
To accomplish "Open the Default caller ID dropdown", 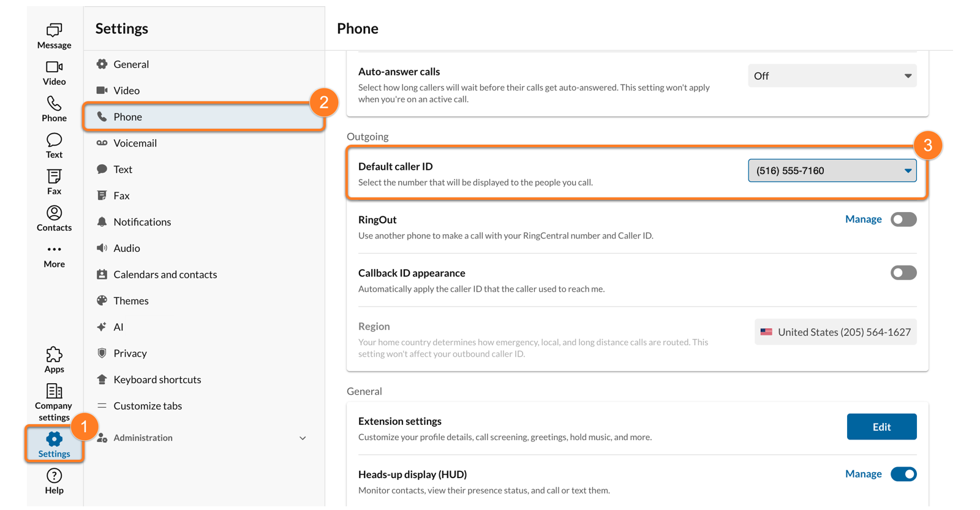I will (832, 170).
